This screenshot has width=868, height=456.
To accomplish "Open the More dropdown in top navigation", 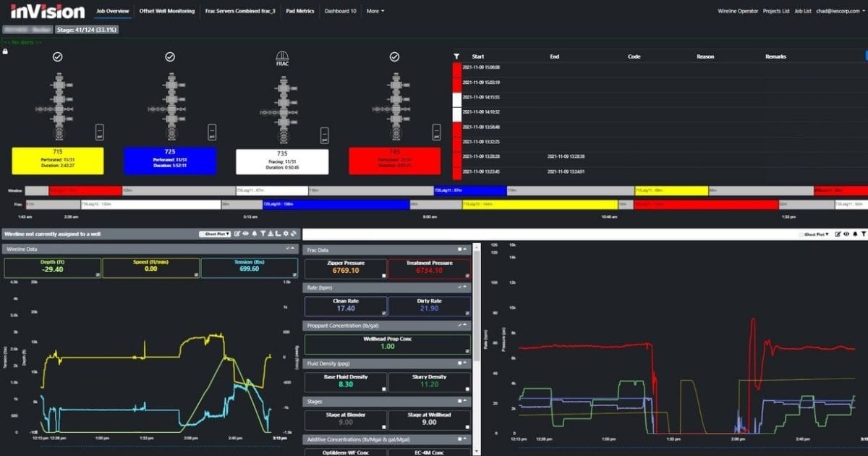I will (375, 12).
